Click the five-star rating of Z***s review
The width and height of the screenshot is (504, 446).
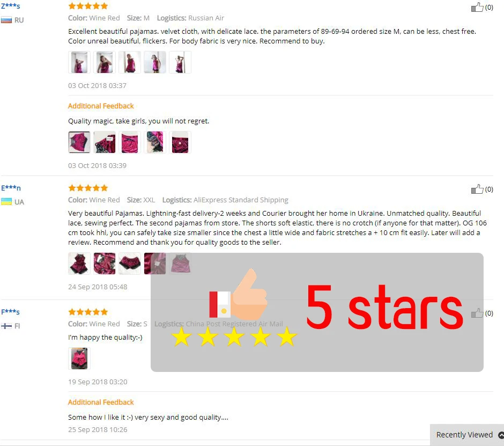coord(88,6)
